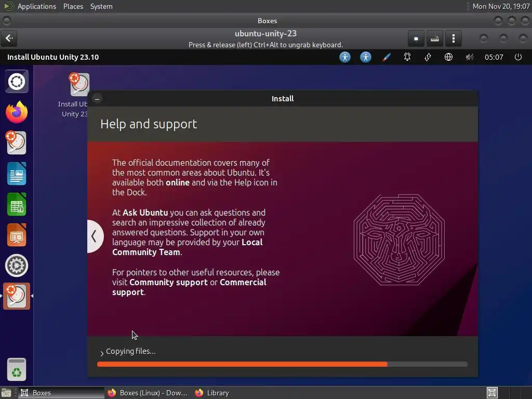The image size is (532, 399).
Task: Open Ubuntu Unity dash launcher icon
Action: coord(17,82)
